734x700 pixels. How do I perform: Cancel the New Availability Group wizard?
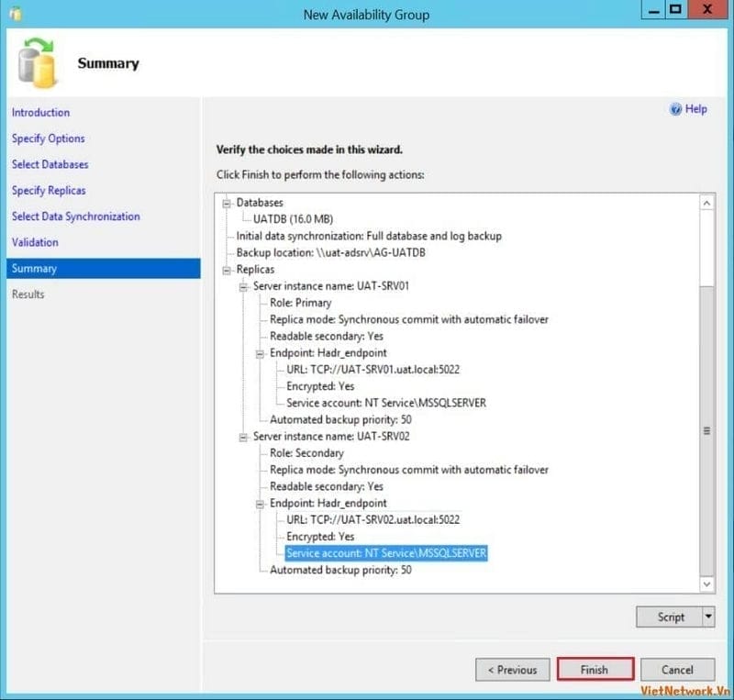(x=677, y=670)
